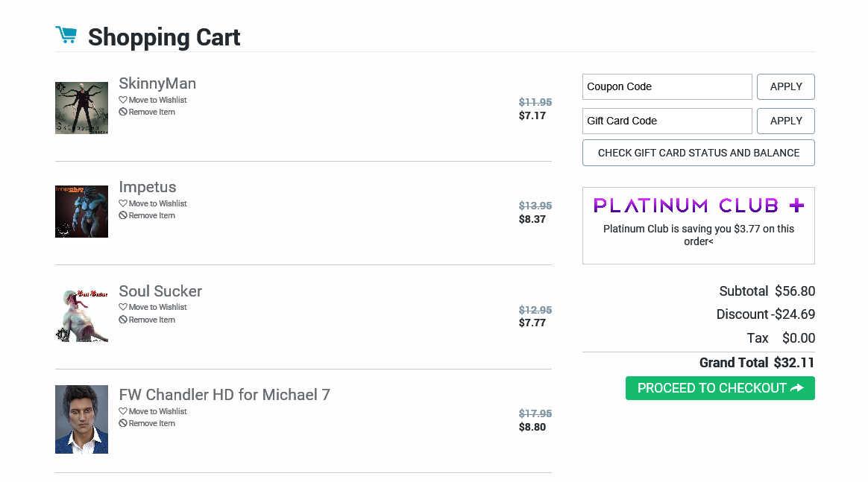Click the Platinum Club banner logo
The height and width of the screenshot is (482, 868).
click(698, 205)
